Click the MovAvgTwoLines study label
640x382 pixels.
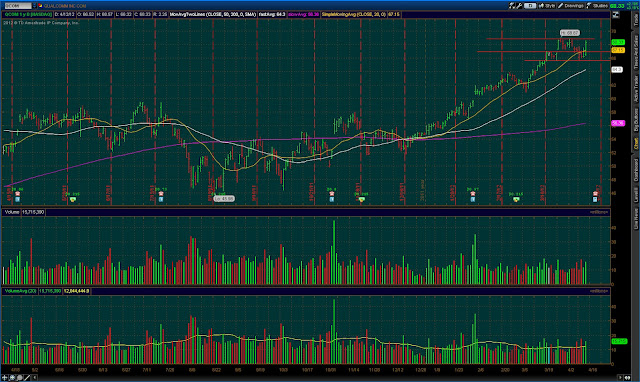coord(213,14)
